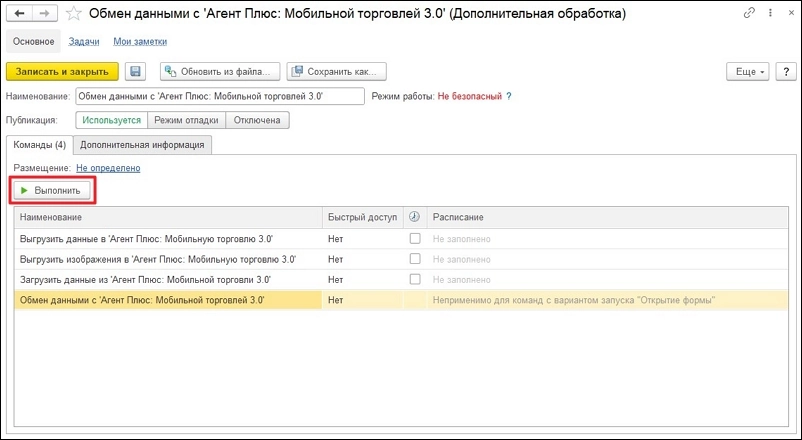The image size is (802, 440).
Task: Open the three-dot window menu
Action: coord(770,13)
